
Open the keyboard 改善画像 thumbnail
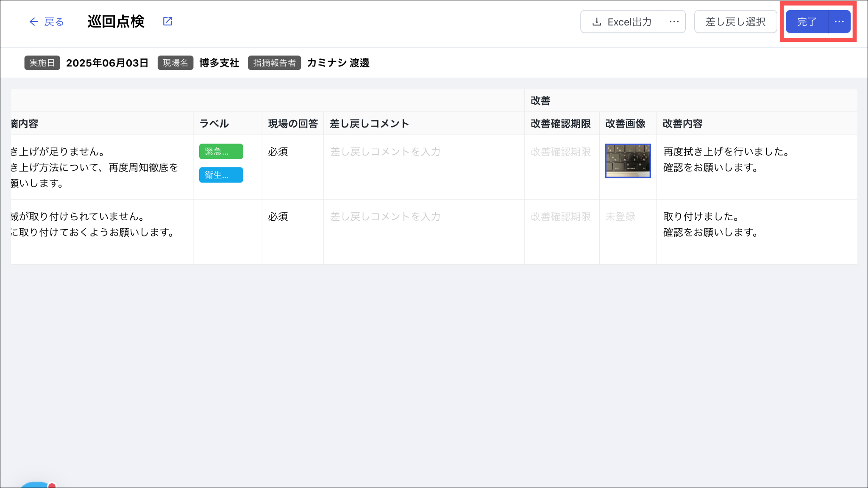[x=628, y=161]
